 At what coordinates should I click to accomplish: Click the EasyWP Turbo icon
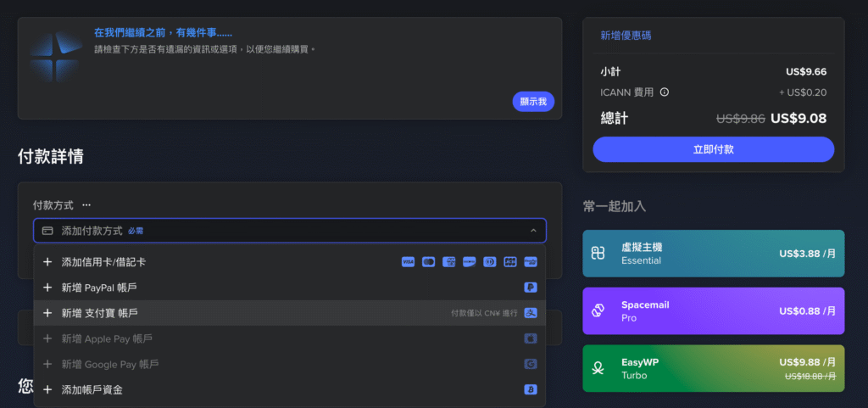click(x=598, y=368)
